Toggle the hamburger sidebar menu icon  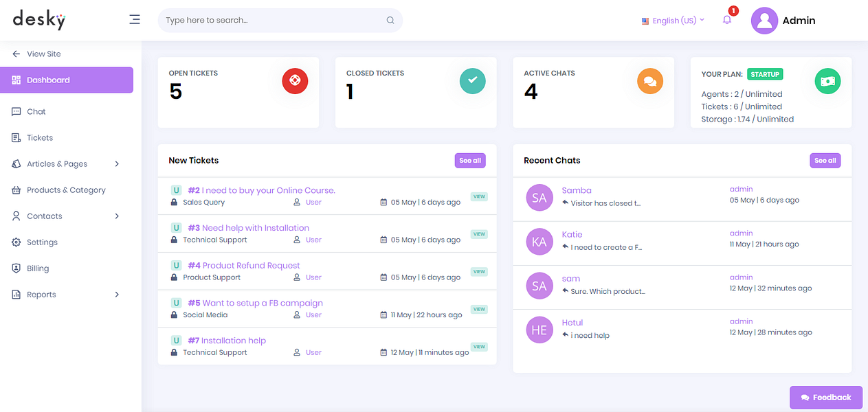135,20
